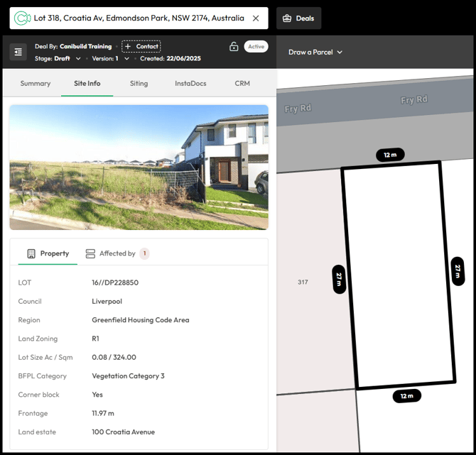Open the Draw a Parcel dropdown

click(315, 53)
